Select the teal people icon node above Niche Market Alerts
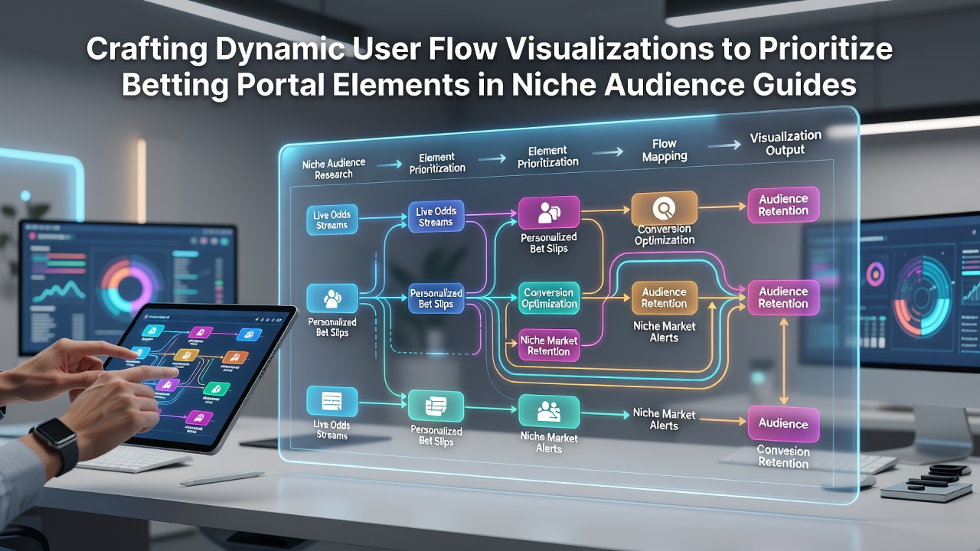Viewport: 980px width, 551px height. coord(549,412)
